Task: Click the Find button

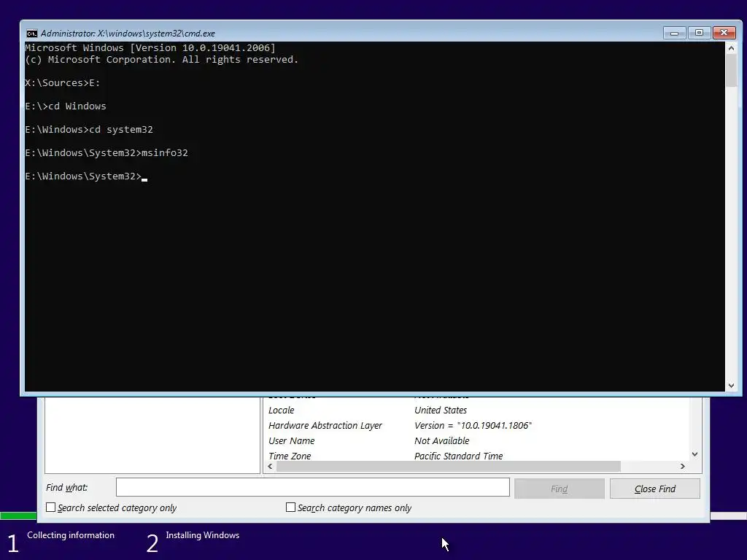Action: point(560,489)
